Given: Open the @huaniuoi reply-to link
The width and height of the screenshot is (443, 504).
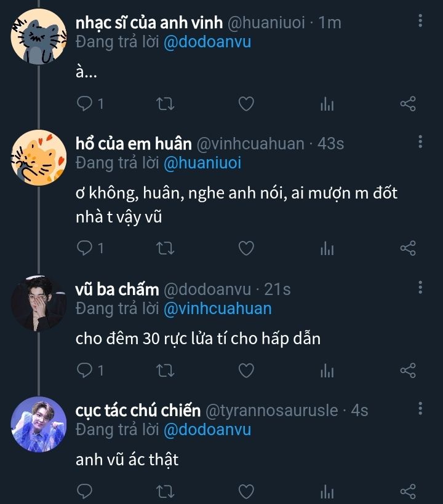Looking at the screenshot, I should [202, 163].
